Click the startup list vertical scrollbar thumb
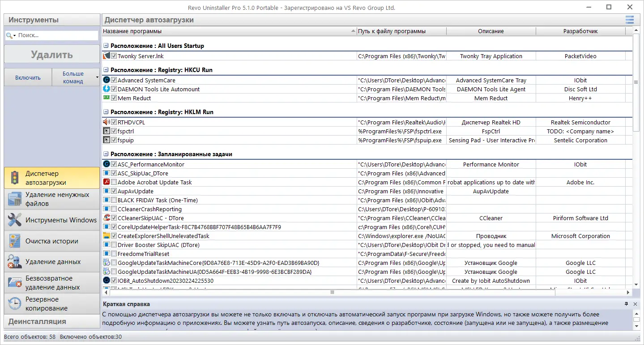This screenshot has width=644, height=345. coord(636,82)
